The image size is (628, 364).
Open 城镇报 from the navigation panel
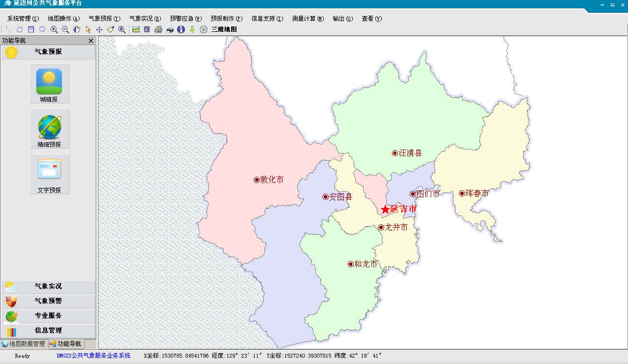tap(50, 83)
